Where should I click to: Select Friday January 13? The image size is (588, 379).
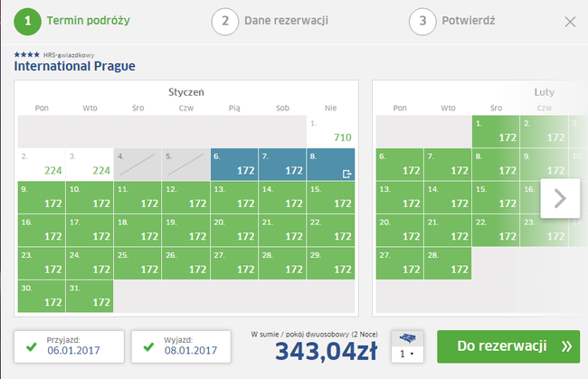pyautogui.click(x=234, y=197)
